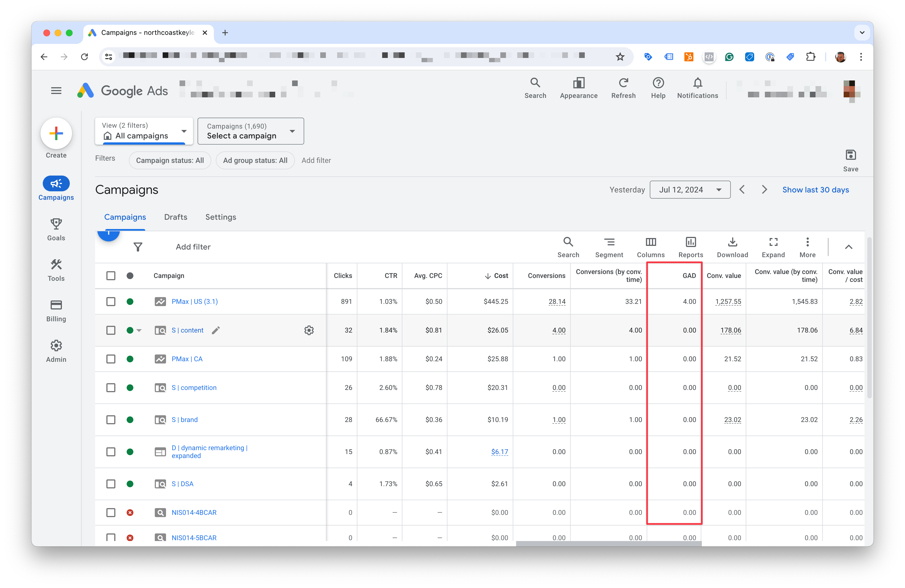Select the checkbox for PMax | US (3.1)
905x588 pixels.
(x=111, y=301)
